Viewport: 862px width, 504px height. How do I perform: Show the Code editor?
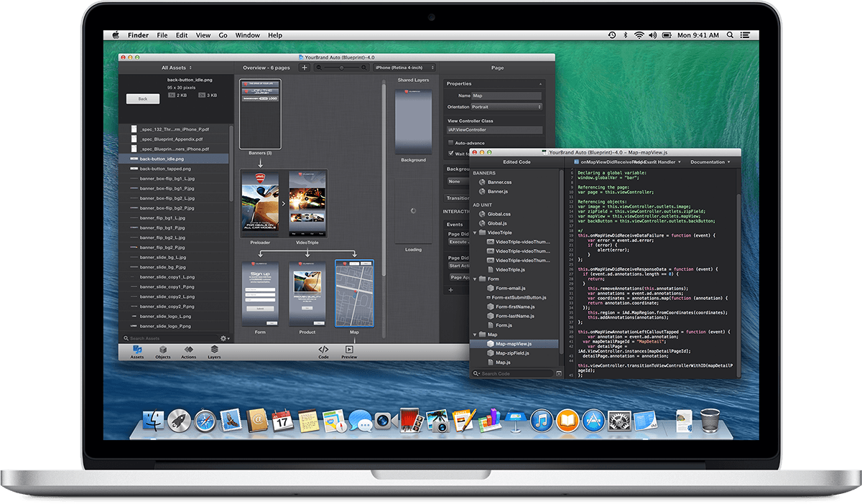[323, 352]
